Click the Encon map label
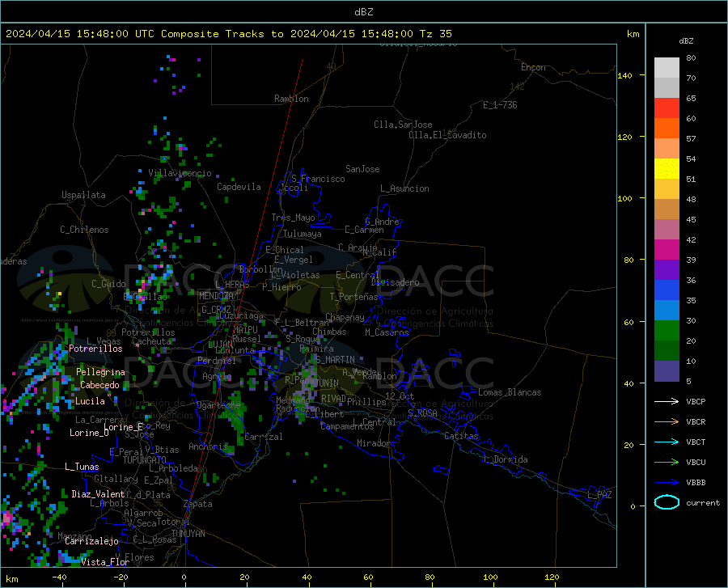 tap(533, 67)
